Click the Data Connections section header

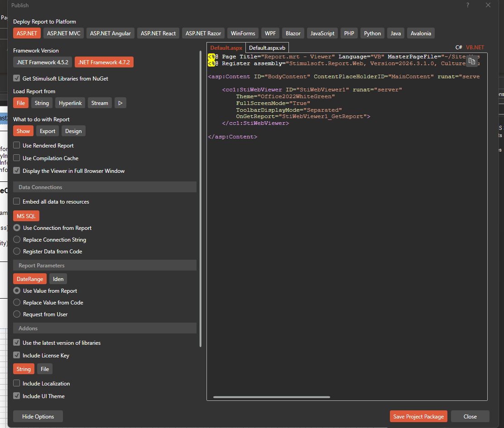[105, 187]
